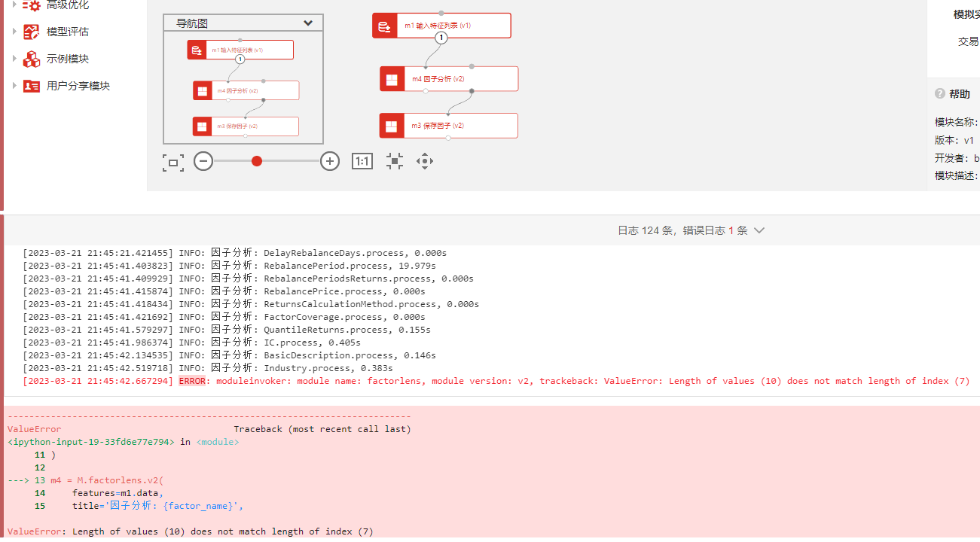The height and width of the screenshot is (542, 980).
Task: Open 示例模块 category
Action: [68, 59]
